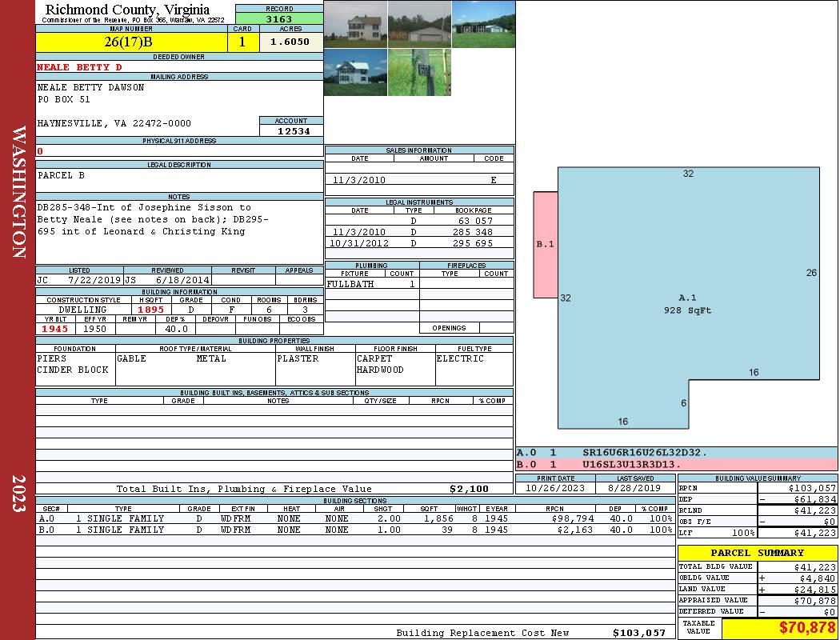Open the white two-story house front photo
840x640 pixels.
(355, 24)
